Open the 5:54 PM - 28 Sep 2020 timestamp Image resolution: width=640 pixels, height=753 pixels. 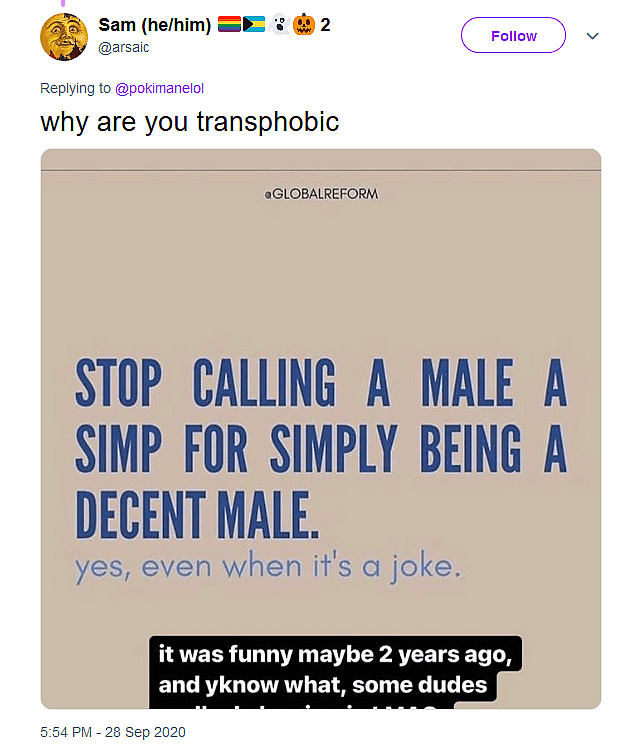tap(113, 732)
